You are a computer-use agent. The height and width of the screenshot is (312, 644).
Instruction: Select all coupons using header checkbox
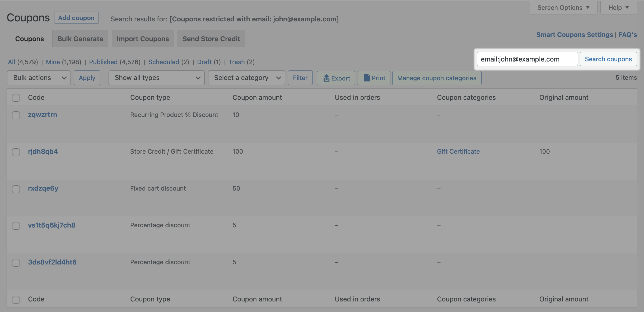coord(16,98)
